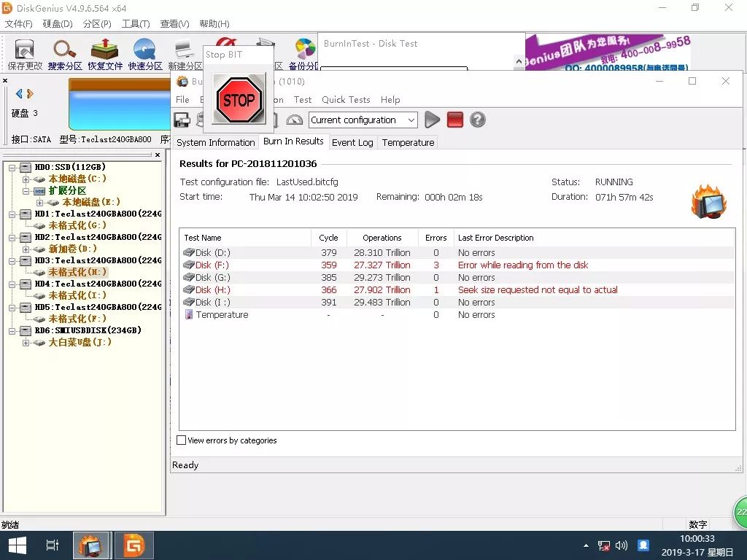The image size is (747, 560).
Task: Open the Quick Tests menu
Action: point(346,100)
